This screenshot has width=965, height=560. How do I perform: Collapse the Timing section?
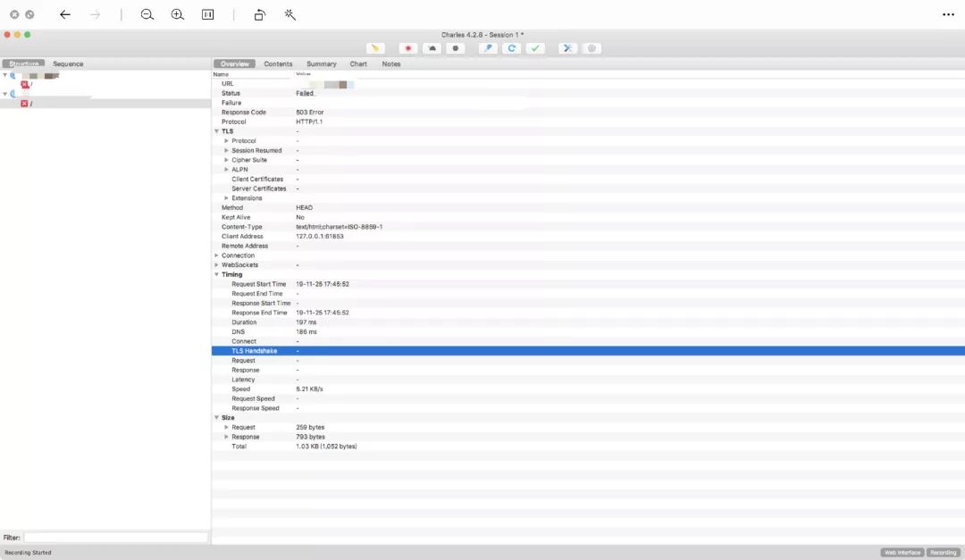point(216,274)
